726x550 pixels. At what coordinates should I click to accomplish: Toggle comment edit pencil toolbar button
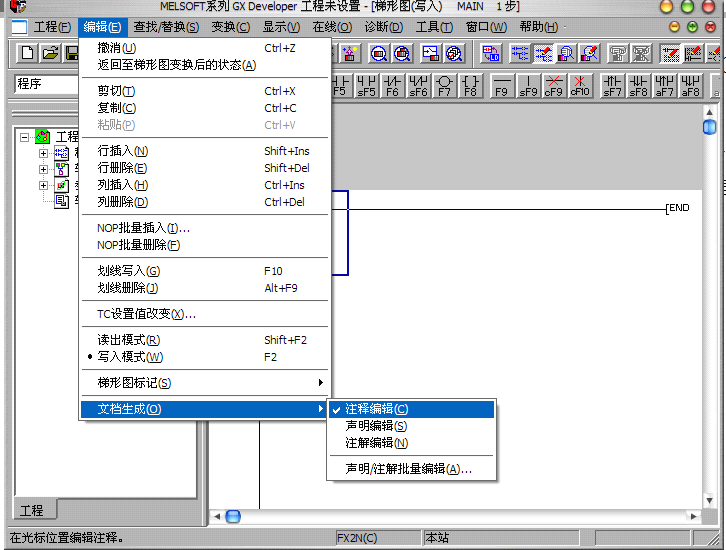(x=670, y=54)
